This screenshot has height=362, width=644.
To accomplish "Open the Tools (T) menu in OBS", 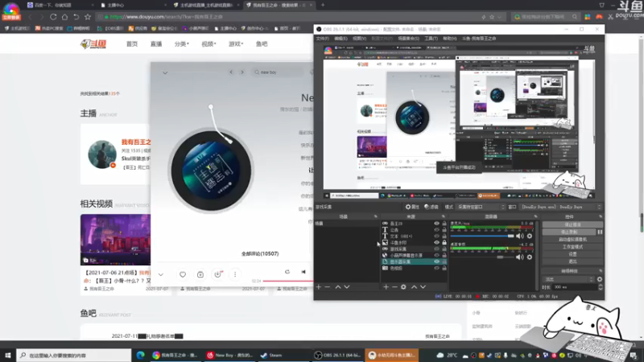I will [431, 38].
